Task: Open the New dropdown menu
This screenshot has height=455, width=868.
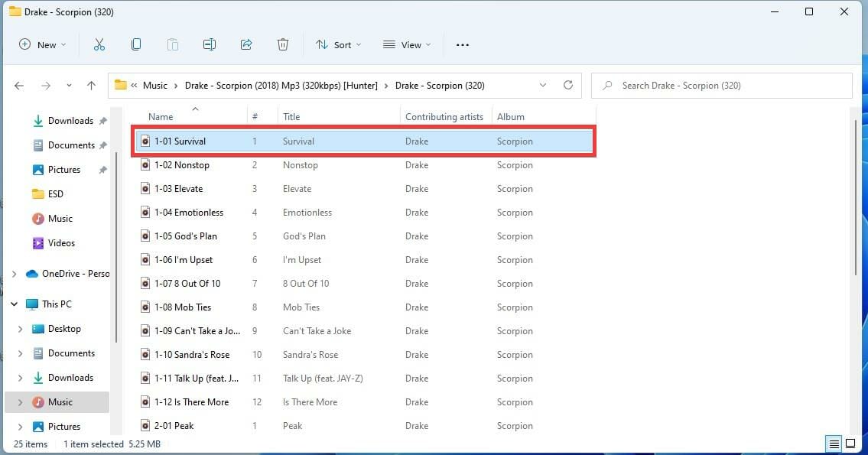Action: click(43, 45)
